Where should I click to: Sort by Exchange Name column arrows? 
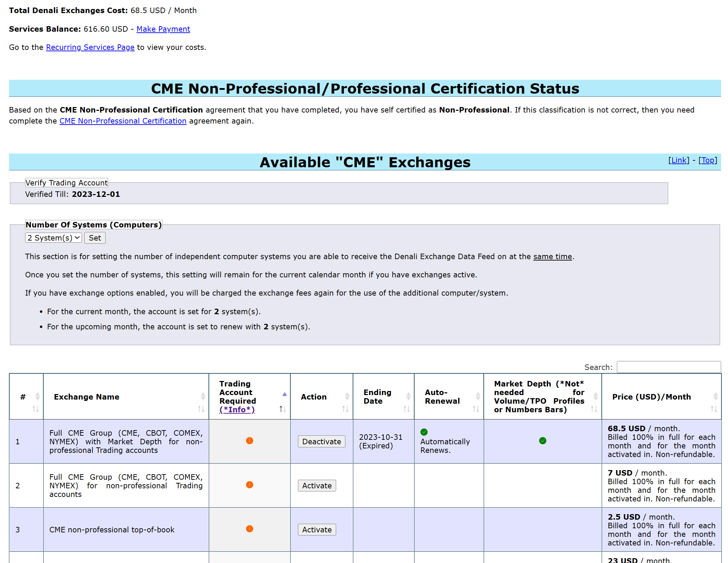click(x=201, y=409)
